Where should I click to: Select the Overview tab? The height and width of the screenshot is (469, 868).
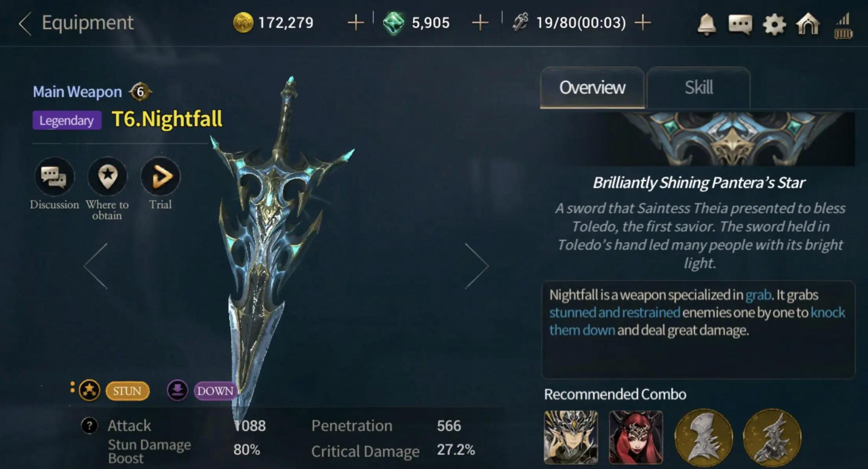pos(592,87)
